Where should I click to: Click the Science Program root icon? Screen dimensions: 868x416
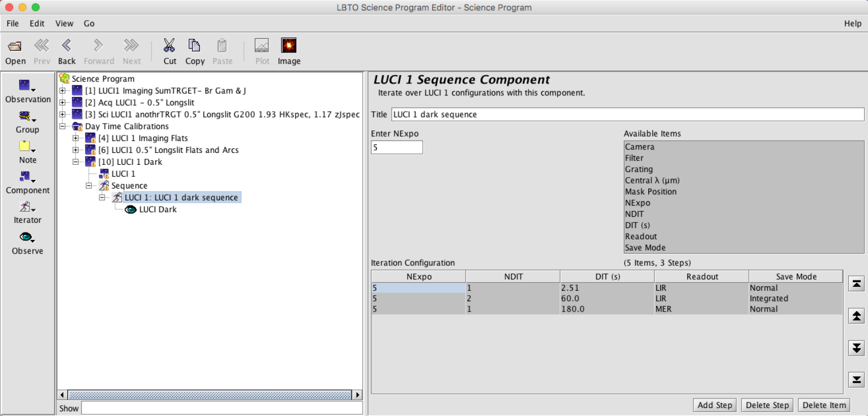64,78
